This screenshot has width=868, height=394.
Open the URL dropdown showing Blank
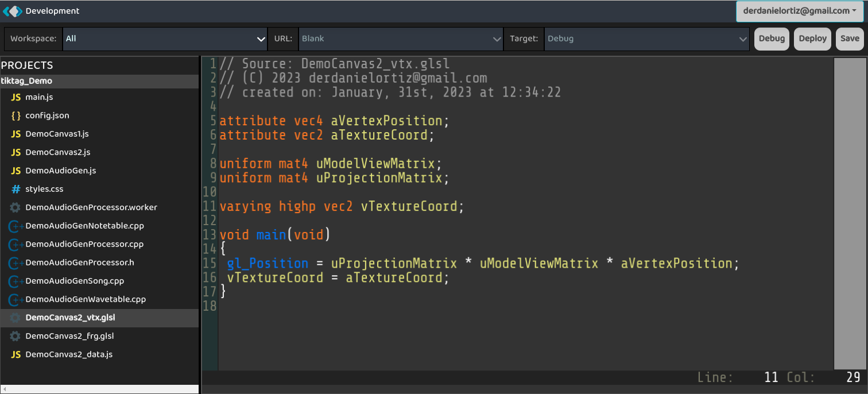(401, 38)
